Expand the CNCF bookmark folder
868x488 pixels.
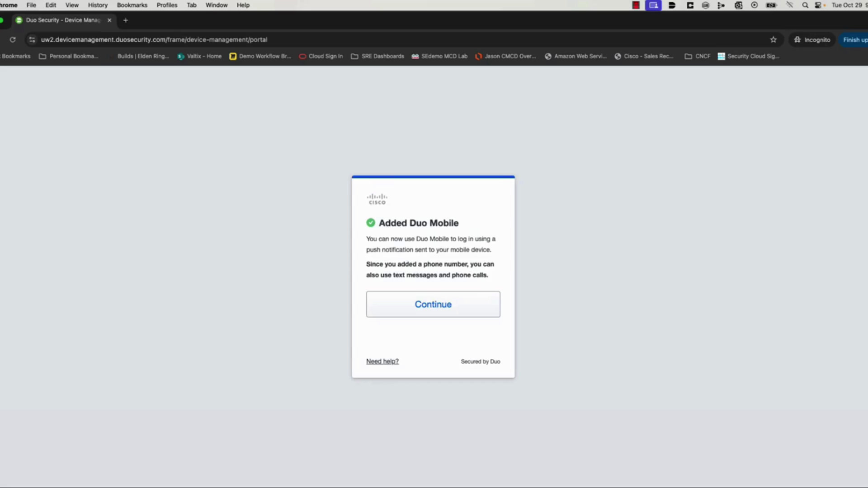point(698,56)
